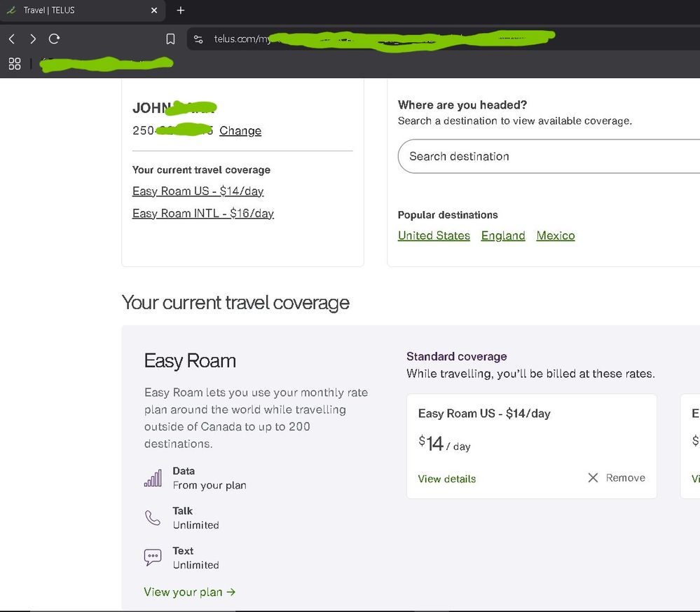
Task: Open a new tab with plus button
Action: coord(181,11)
